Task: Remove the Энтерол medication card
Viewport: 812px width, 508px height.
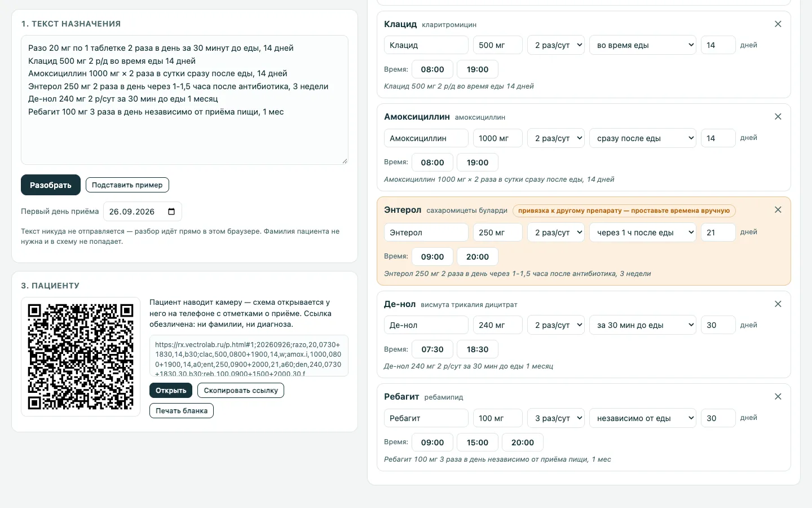Action: click(x=778, y=210)
